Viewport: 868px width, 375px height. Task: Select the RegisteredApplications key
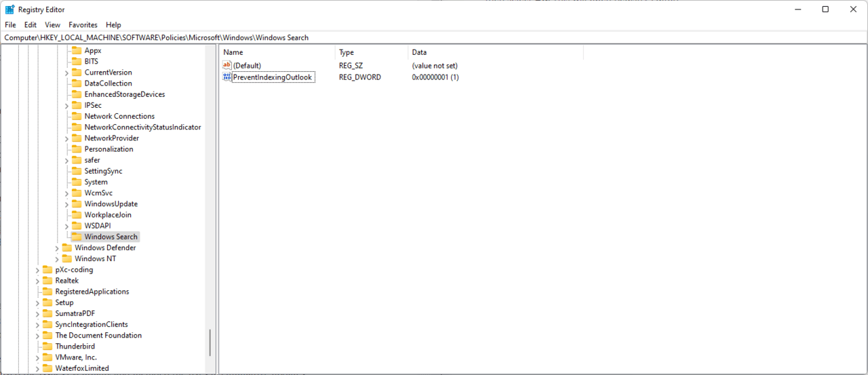92,292
